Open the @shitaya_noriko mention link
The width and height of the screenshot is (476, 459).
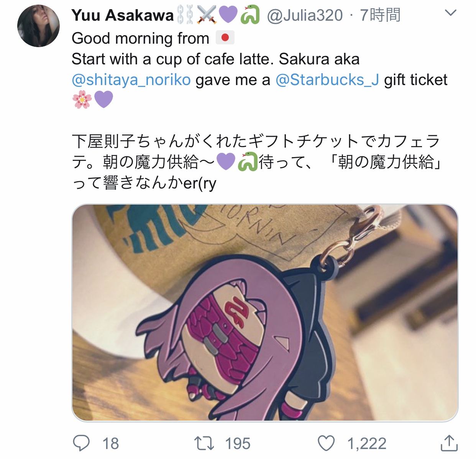pyautogui.click(x=131, y=80)
